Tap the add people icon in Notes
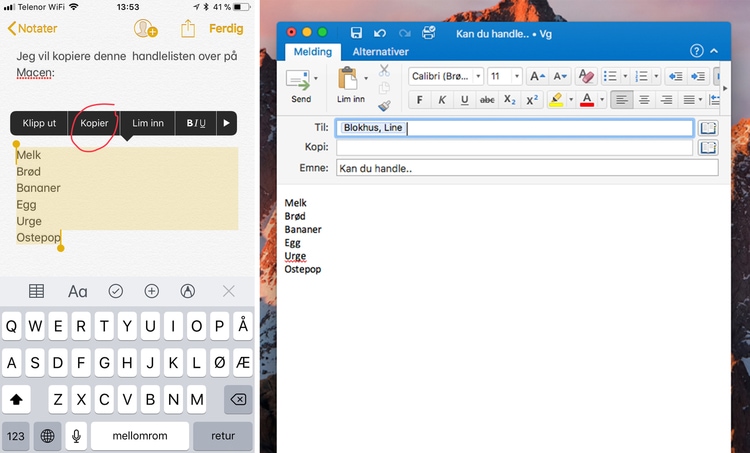Screen dimensions: 750x453 [x=146, y=29]
